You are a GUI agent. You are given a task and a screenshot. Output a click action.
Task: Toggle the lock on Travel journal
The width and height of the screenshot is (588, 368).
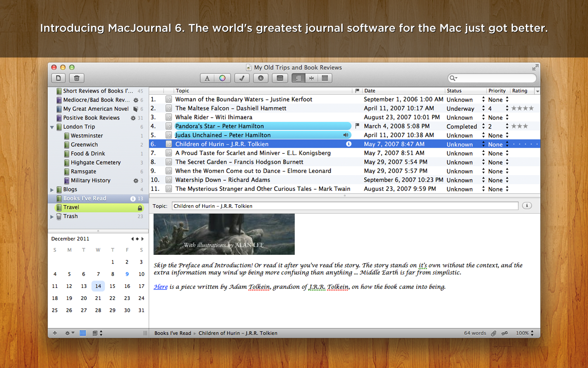(140, 208)
